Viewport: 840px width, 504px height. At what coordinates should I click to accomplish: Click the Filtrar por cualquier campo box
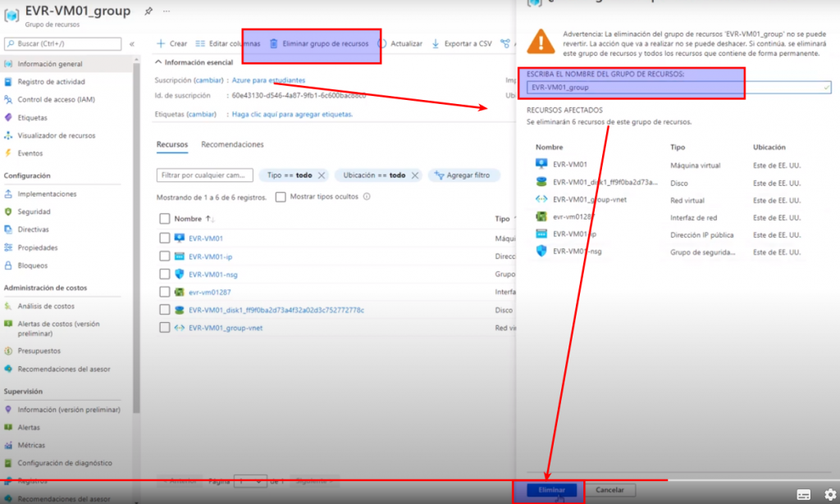tap(204, 175)
